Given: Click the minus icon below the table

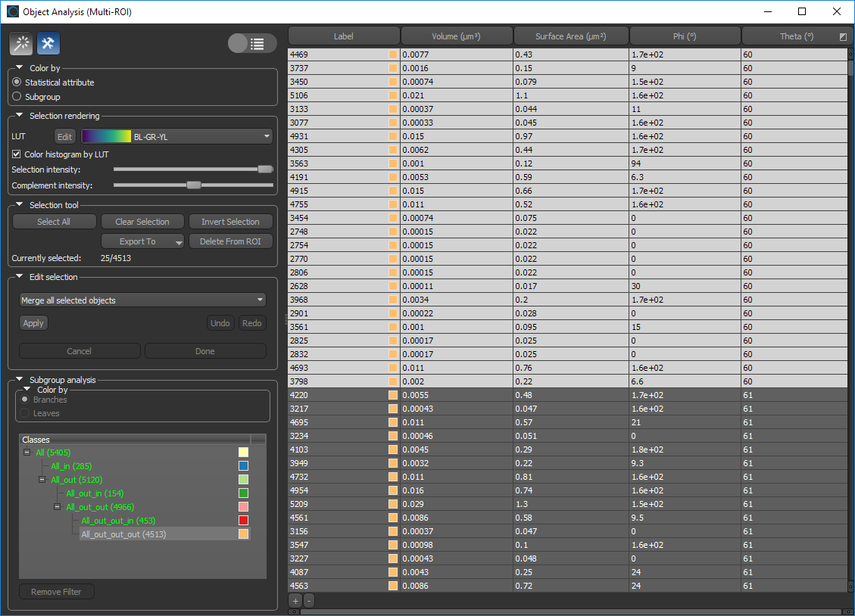Looking at the screenshot, I should point(308,601).
